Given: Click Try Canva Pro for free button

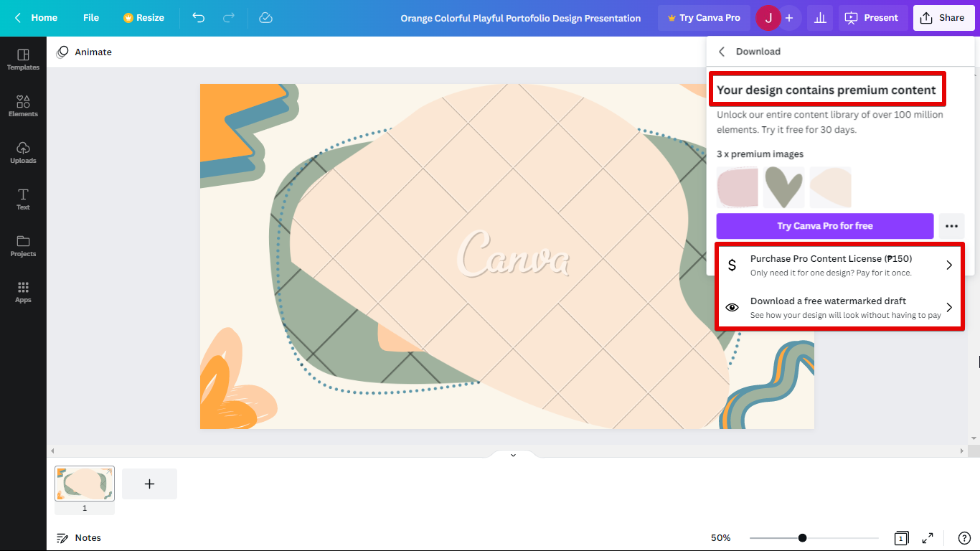Looking at the screenshot, I should [x=824, y=226].
